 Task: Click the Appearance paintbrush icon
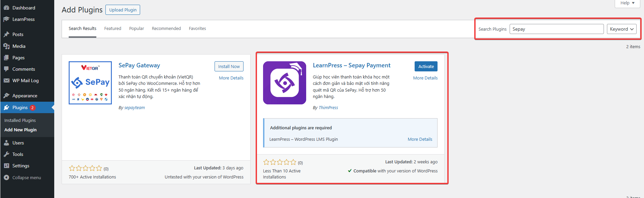tap(6, 96)
